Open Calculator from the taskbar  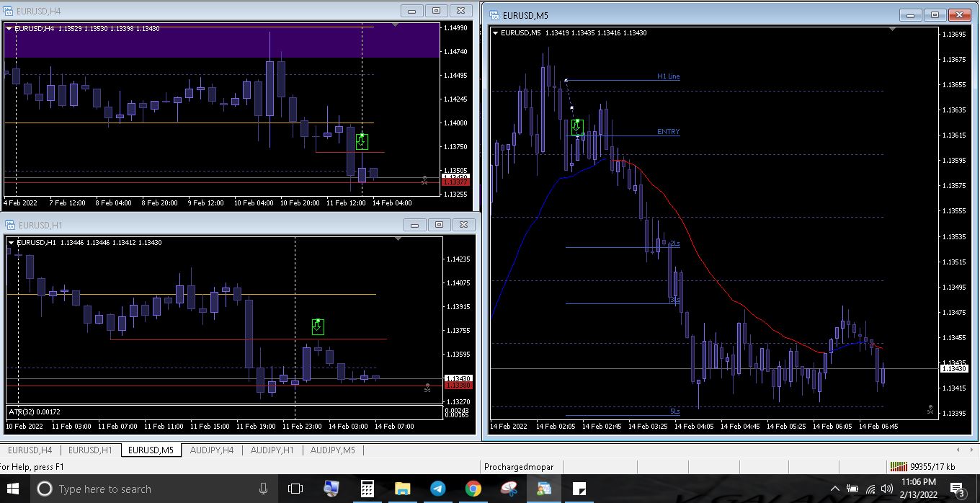pyautogui.click(x=367, y=489)
